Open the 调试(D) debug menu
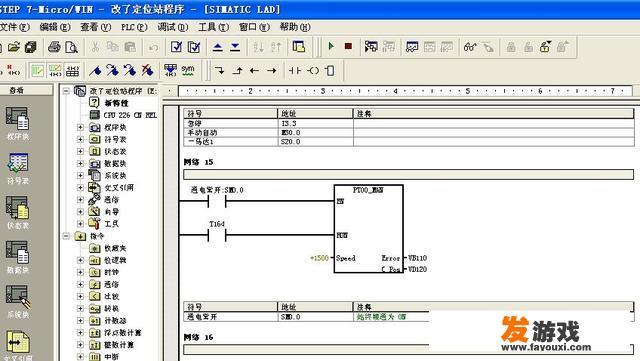The height and width of the screenshot is (361, 640). tap(173, 27)
